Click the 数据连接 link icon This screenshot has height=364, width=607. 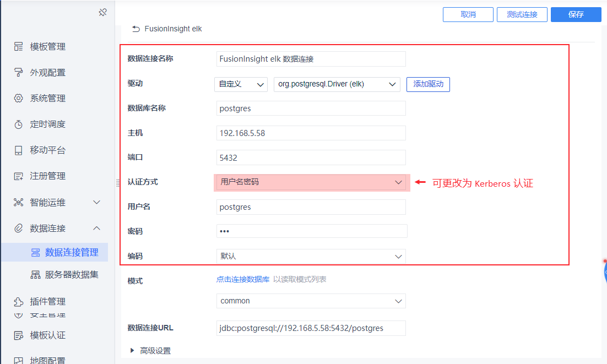19,228
